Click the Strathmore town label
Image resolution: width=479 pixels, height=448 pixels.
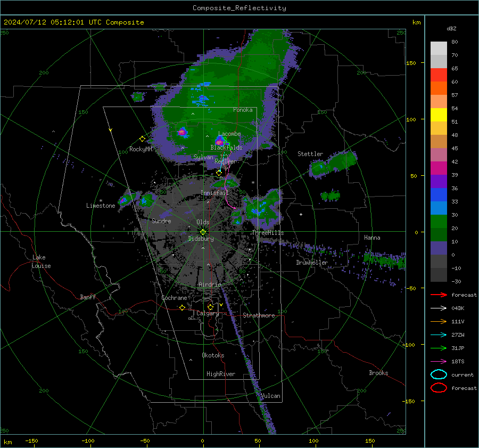coord(259,315)
